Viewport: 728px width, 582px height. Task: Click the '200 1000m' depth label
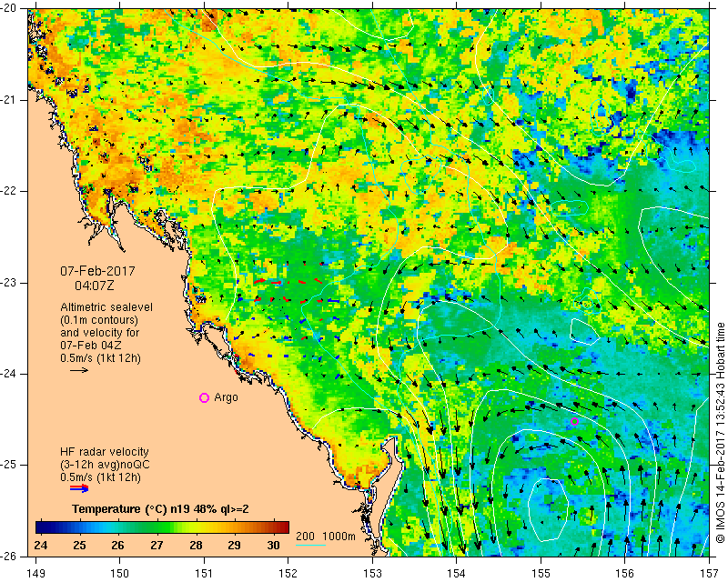click(326, 537)
